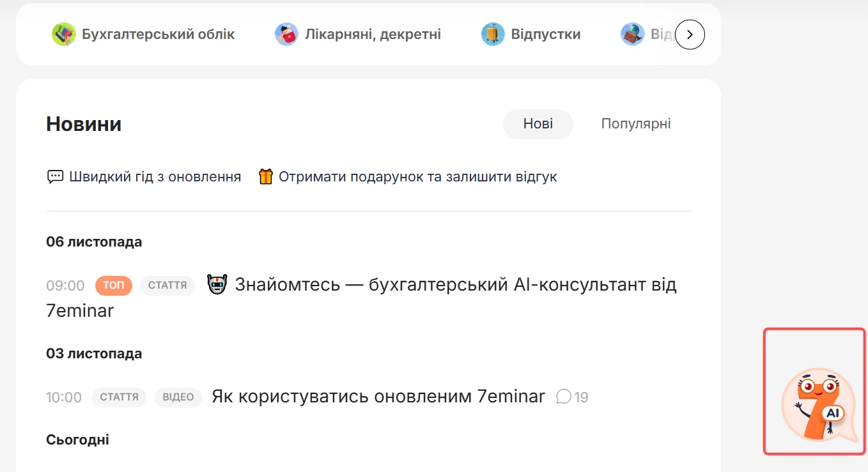
Task: Open Як користуватись оновленим 7eminar article
Action: (378, 397)
